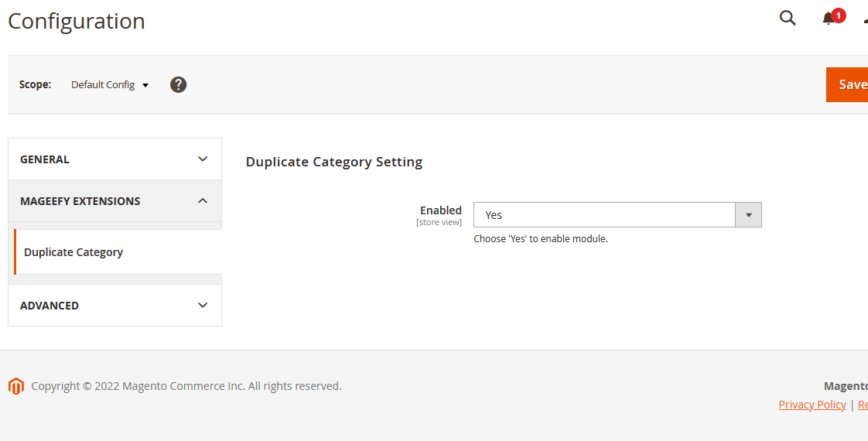This screenshot has height=441, width=868.
Task: Expand the ADVANCED section chevron
Action: pyautogui.click(x=203, y=306)
